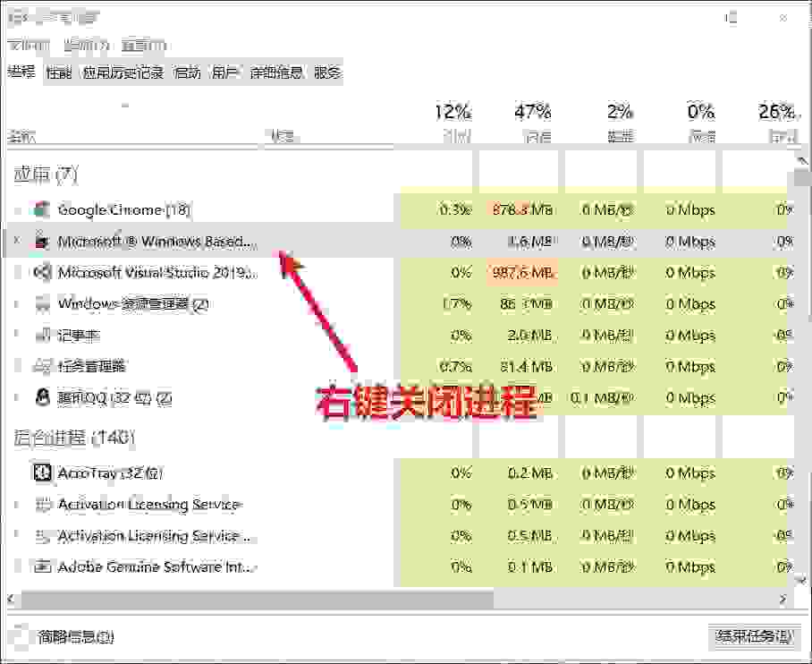This screenshot has width=812, height=664.
Task: Click the 腾讯QQ penguin icon
Action: pos(41,397)
